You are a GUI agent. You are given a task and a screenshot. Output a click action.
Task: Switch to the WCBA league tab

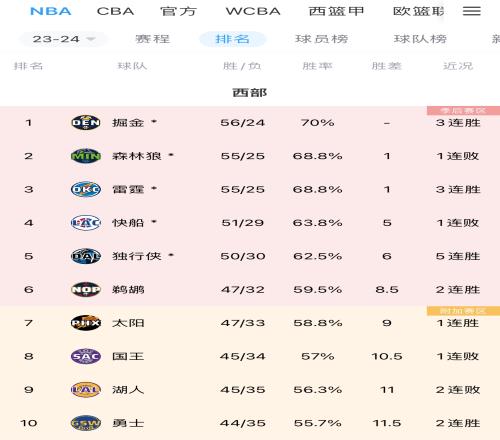[253, 11]
